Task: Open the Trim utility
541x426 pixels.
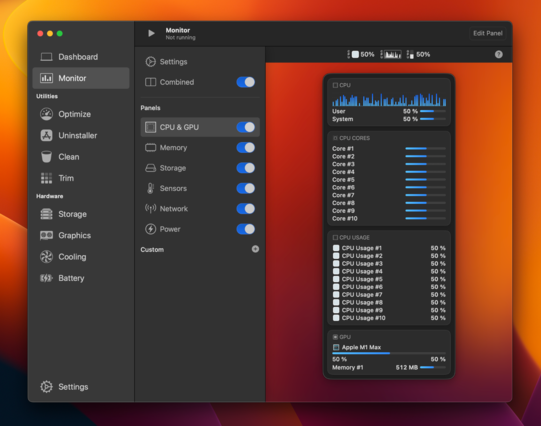Action: tap(81, 178)
